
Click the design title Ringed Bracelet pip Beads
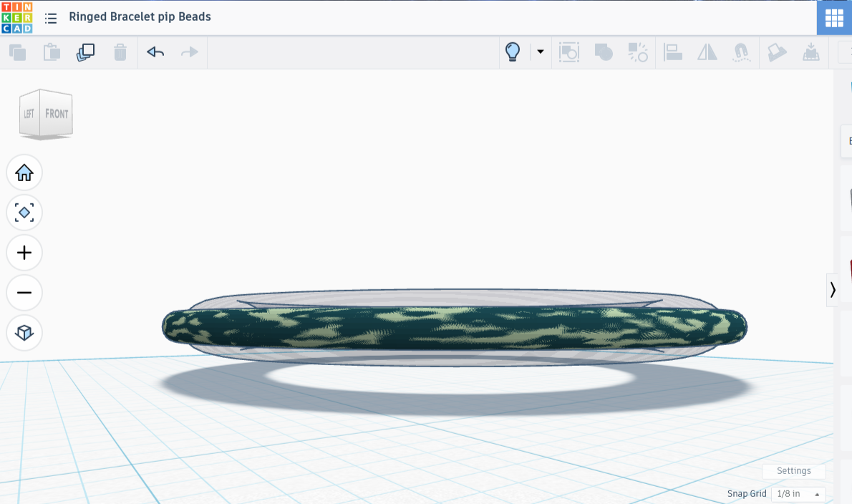coord(140,17)
